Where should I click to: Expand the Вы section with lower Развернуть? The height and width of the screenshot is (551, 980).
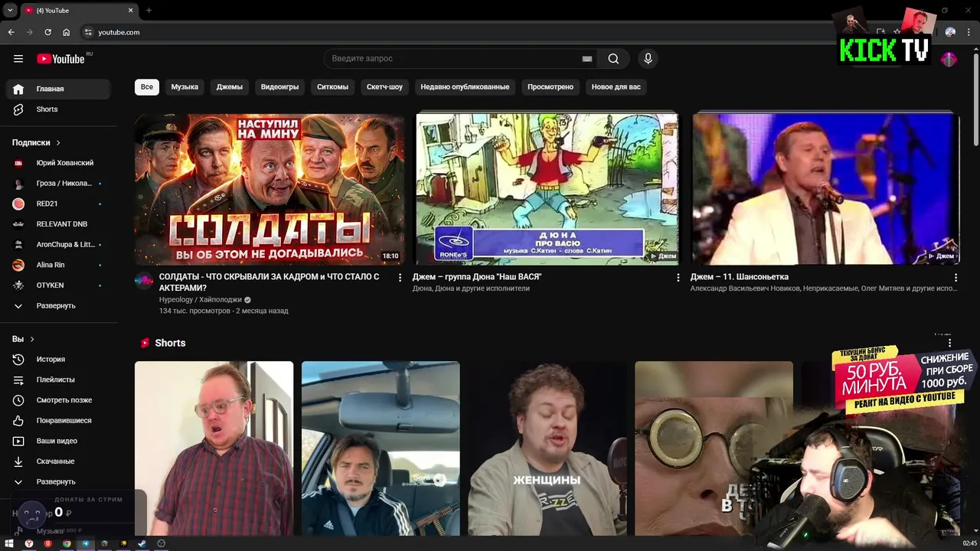coord(58,481)
